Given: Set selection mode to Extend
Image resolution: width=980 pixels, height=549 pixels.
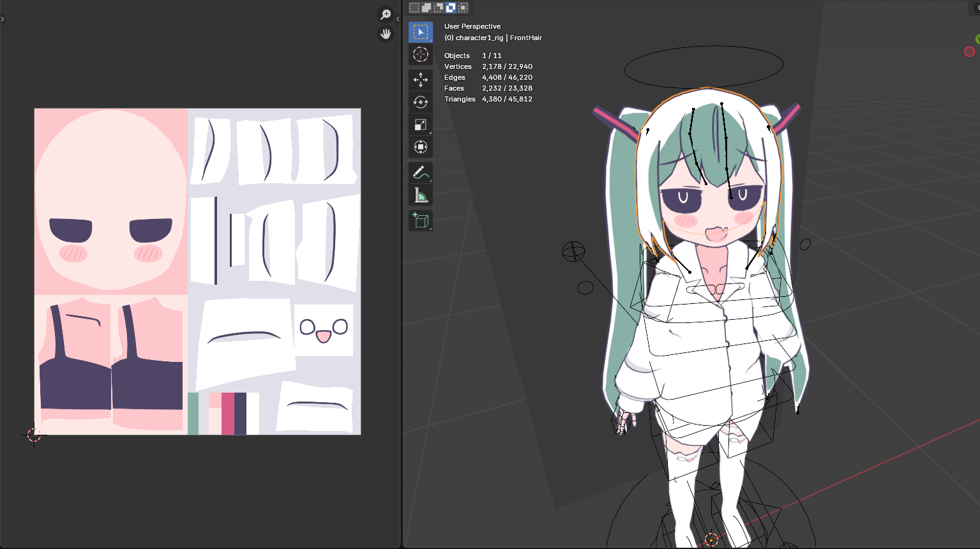Looking at the screenshot, I should tap(426, 8).
